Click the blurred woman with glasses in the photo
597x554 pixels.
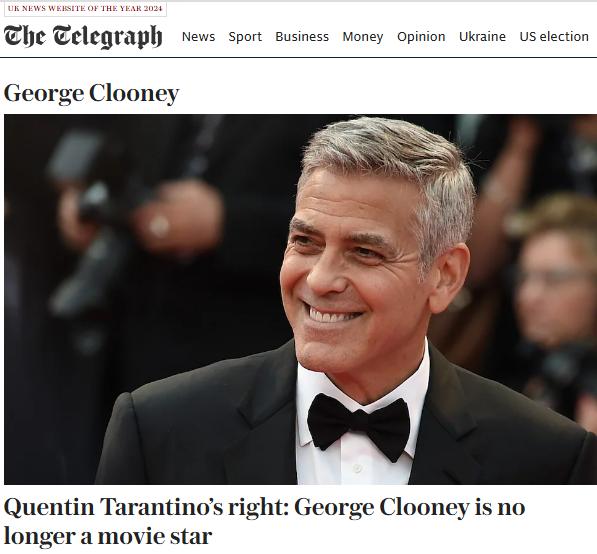coord(552,289)
